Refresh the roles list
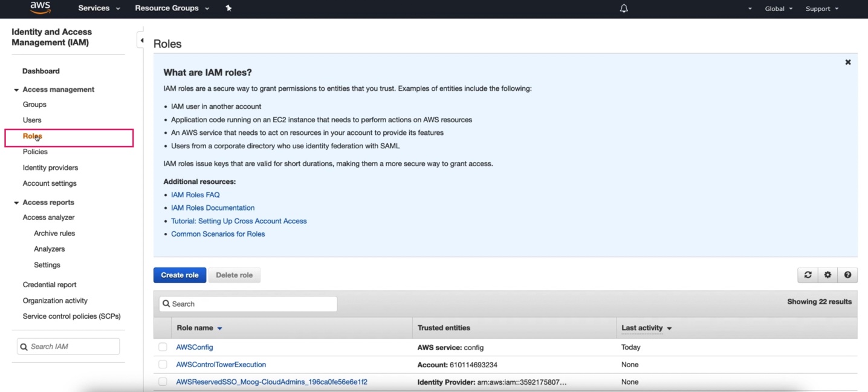Viewport: 868px width, 392px height. (x=808, y=275)
